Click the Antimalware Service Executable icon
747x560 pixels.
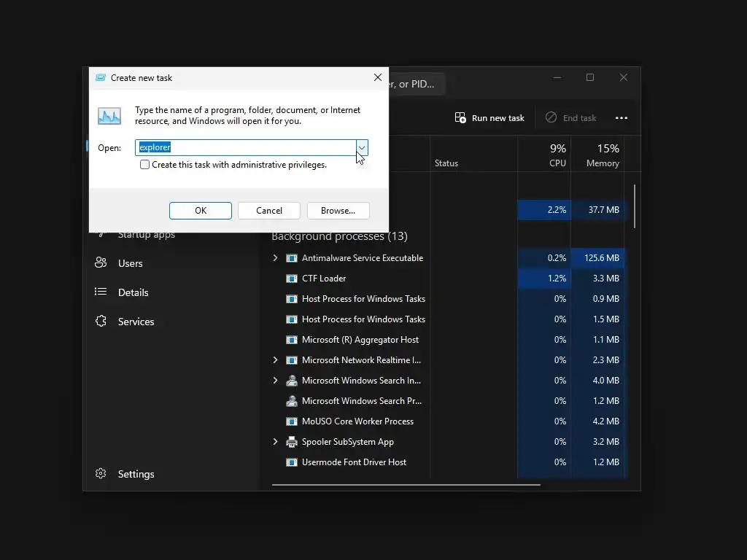tap(292, 258)
